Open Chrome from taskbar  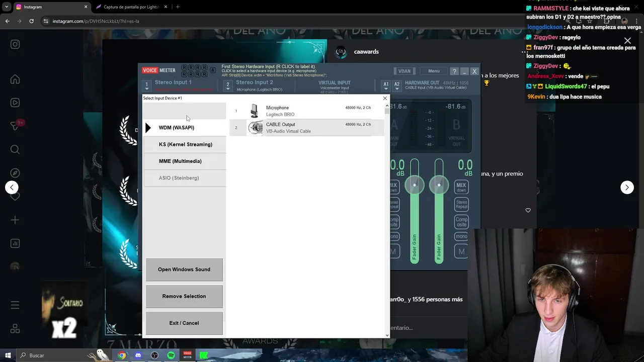click(x=122, y=355)
